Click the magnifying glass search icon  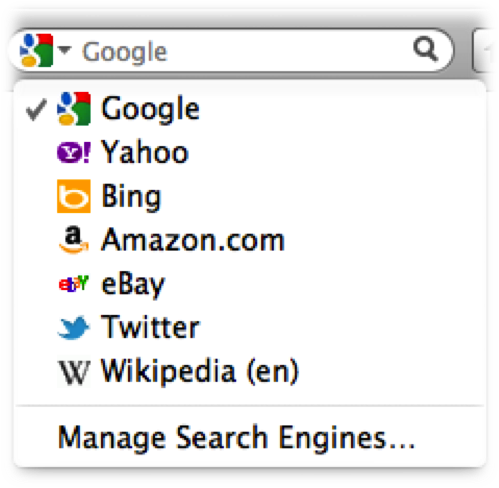click(425, 49)
